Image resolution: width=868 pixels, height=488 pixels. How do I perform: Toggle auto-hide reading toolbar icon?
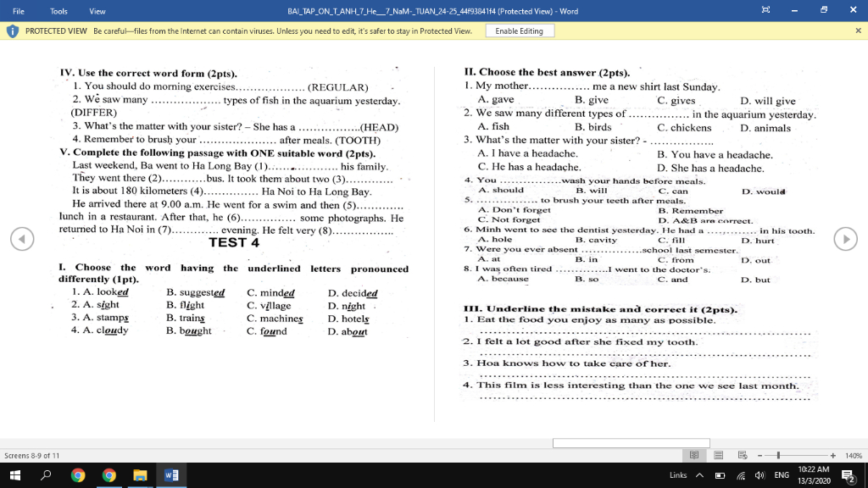point(765,10)
